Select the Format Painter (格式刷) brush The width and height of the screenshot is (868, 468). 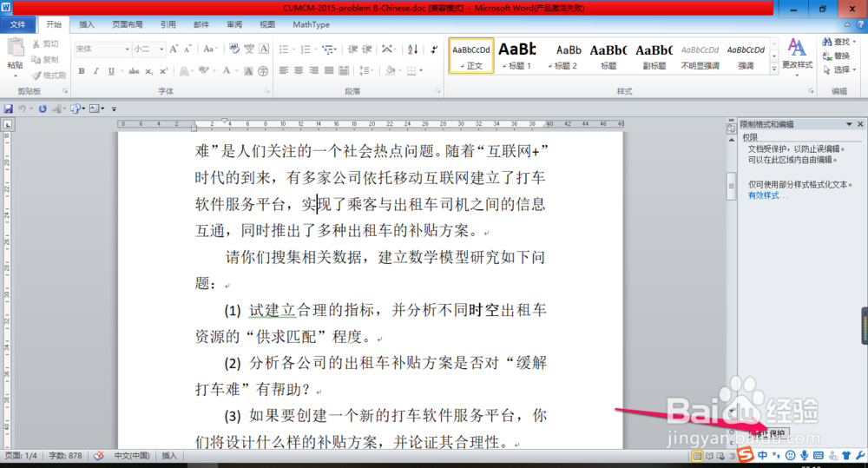(x=49, y=75)
